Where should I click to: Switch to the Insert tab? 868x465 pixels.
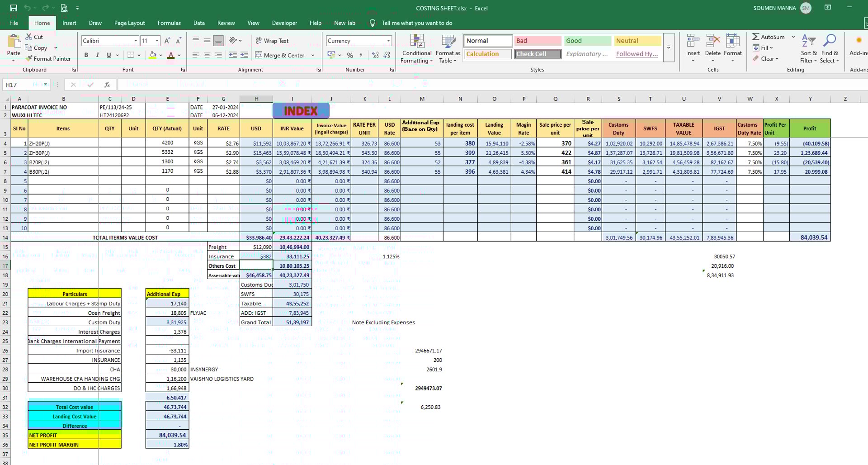coord(69,23)
